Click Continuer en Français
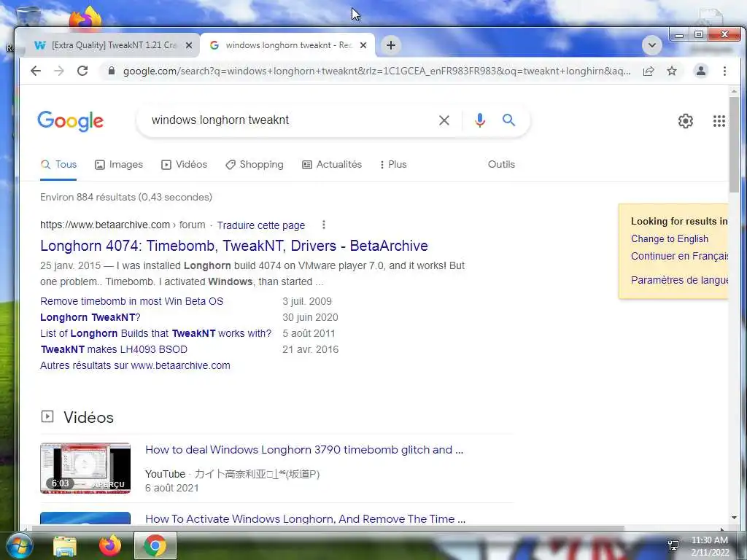 click(x=679, y=256)
